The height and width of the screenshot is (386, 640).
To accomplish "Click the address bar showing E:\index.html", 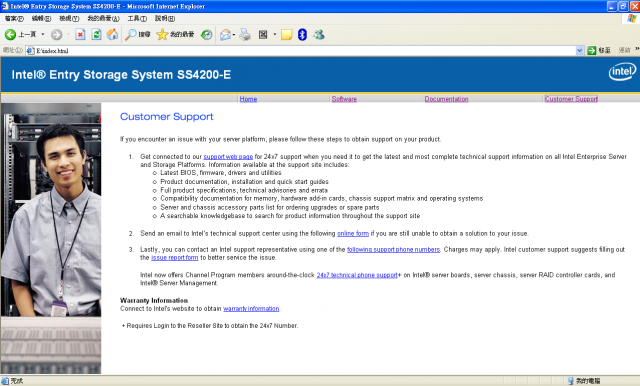I will 304,51.
